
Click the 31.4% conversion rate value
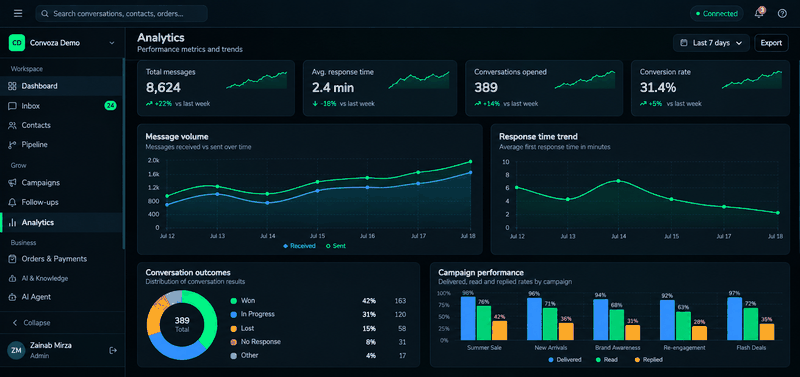pos(658,88)
